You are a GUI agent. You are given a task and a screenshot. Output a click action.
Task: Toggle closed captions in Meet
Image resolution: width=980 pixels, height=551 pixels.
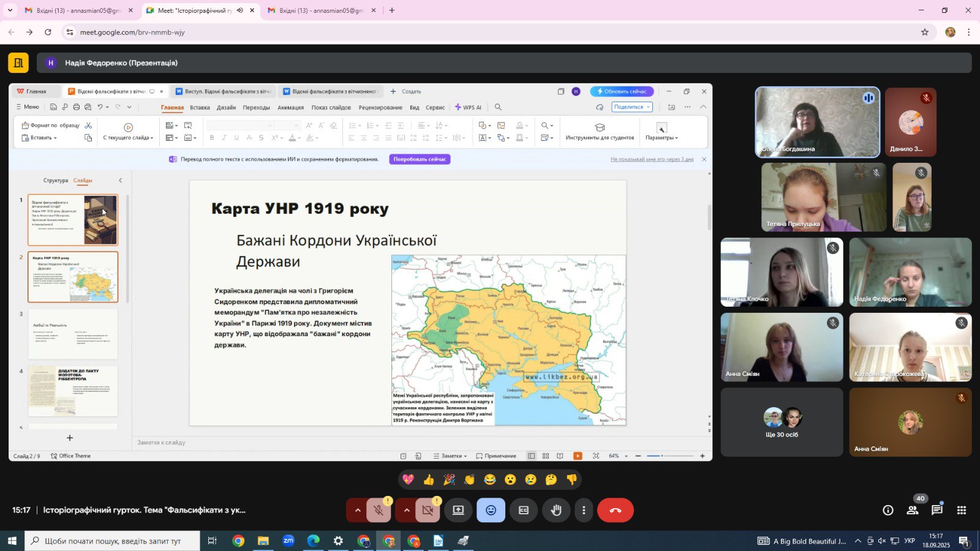[x=524, y=510]
